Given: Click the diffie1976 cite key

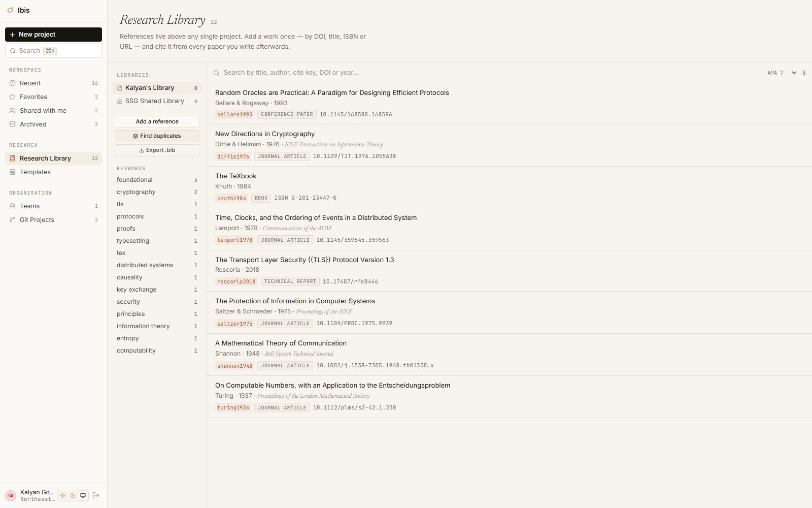Looking at the screenshot, I should pos(233,156).
